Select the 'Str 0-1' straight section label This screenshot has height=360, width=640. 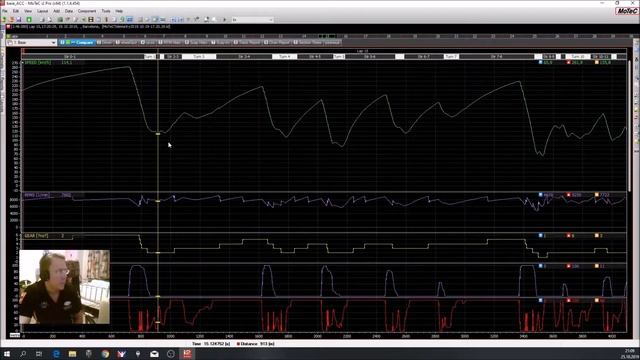point(69,56)
